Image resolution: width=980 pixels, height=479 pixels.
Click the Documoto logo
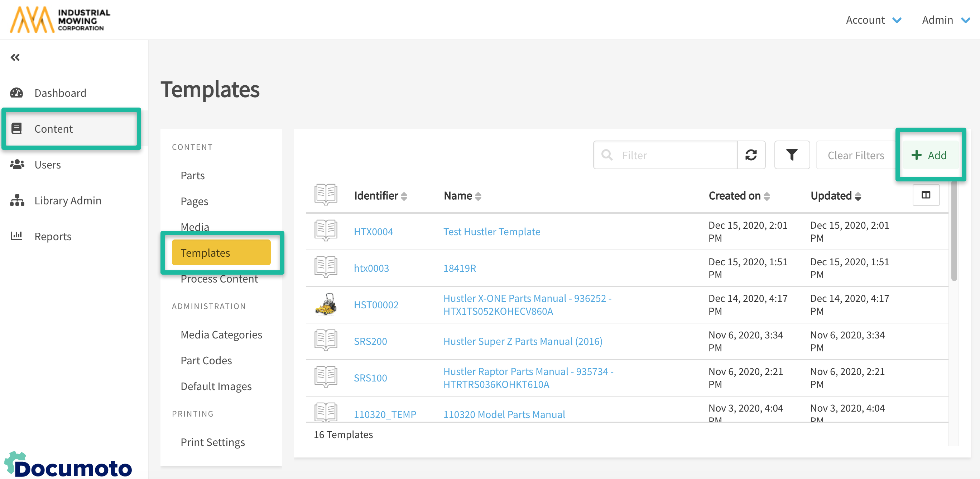pyautogui.click(x=68, y=464)
